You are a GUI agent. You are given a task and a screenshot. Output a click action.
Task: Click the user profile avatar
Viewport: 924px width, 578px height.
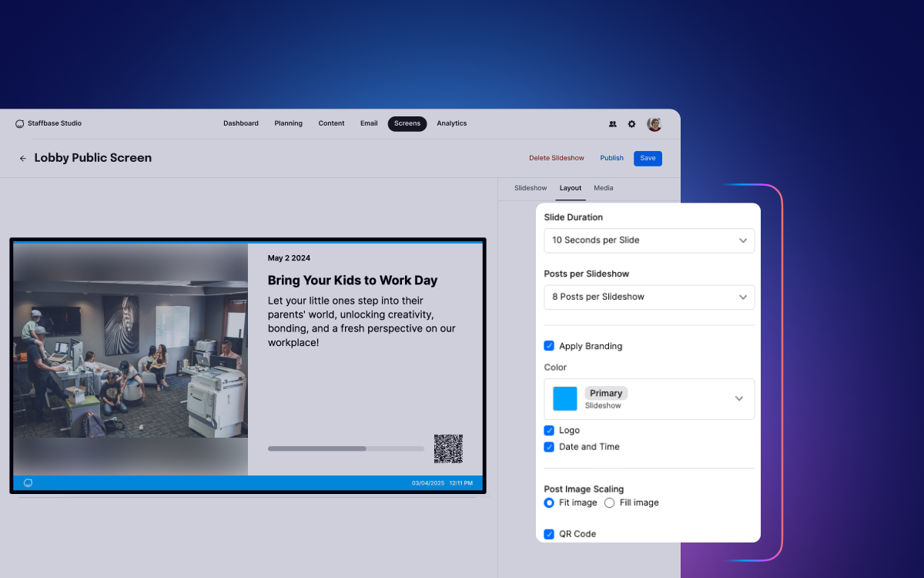[x=654, y=124]
